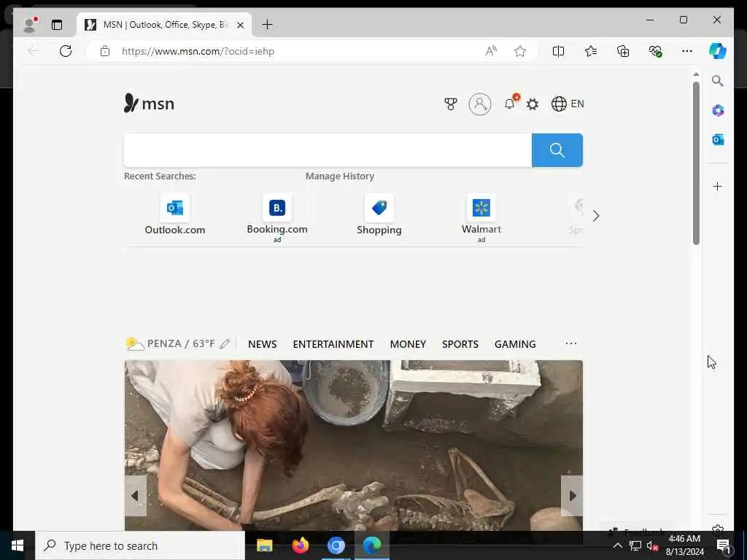Image resolution: width=747 pixels, height=560 pixels.
Task: Open the Manage History link
Action: [x=340, y=176]
